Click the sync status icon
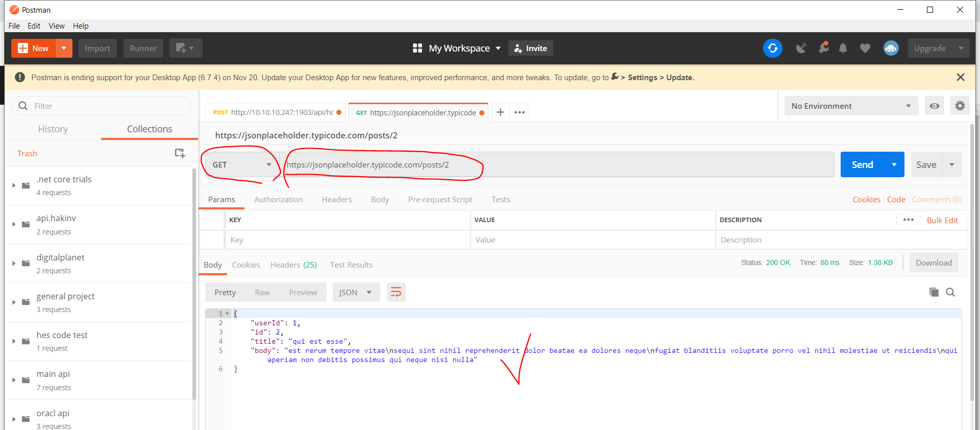 coord(772,48)
